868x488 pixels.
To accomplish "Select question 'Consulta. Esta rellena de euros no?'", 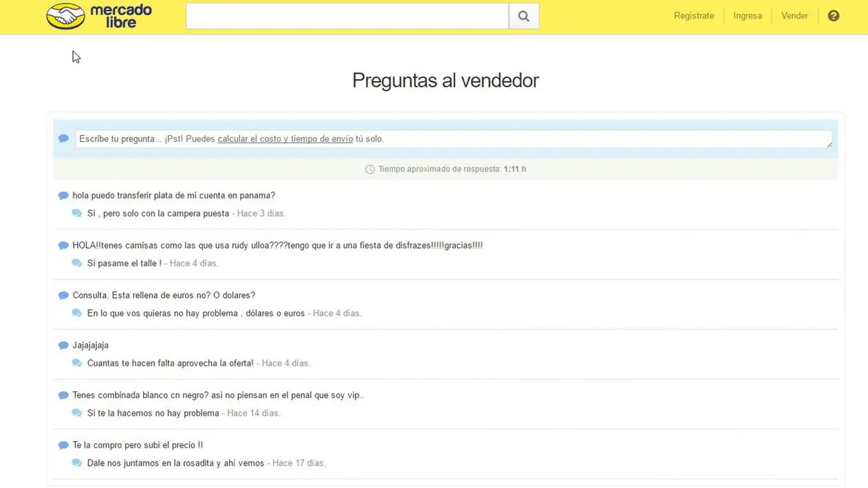I will [x=164, y=295].
